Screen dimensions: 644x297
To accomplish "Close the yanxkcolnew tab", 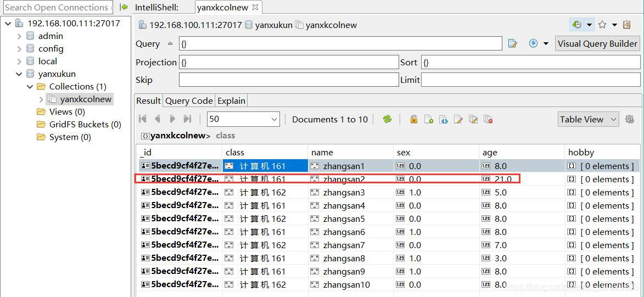I will 255,7.
